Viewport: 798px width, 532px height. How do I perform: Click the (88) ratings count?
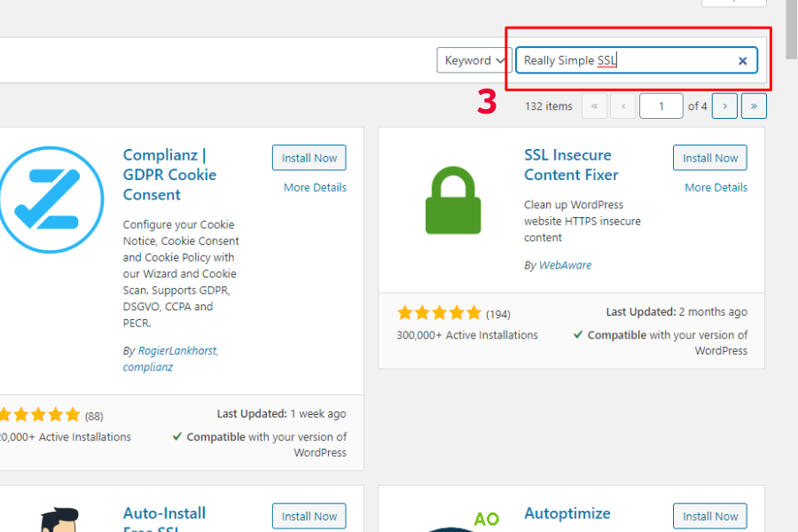tap(94, 417)
